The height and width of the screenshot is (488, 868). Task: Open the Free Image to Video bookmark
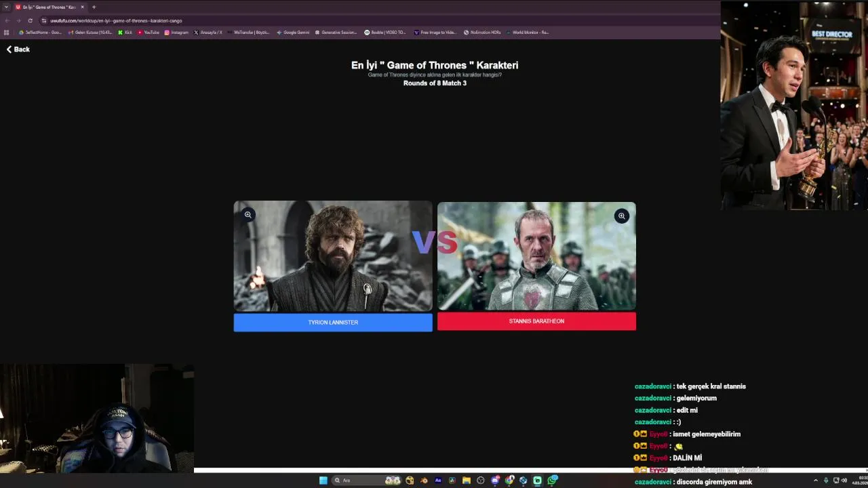tap(435, 32)
